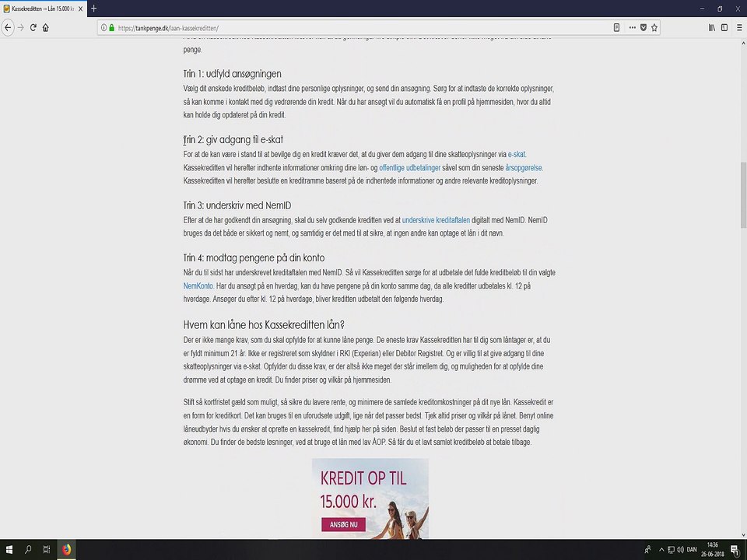The width and height of the screenshot is (747, 560).
Task: Open page actions three-dot menu
Action: click(632, 28)
